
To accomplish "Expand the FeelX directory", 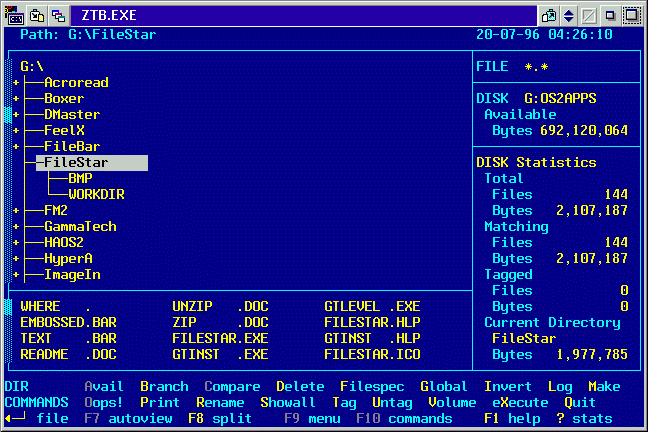I will pyautogui.click(x=16, y=131).
